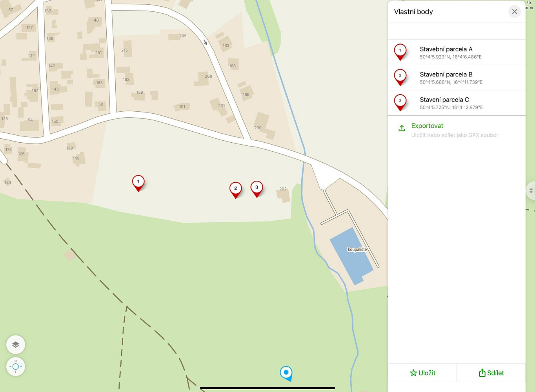Open Stavení parcela C entry
Image resolution: width=535 pixels, height=392 pixels.
coord(457,103)
